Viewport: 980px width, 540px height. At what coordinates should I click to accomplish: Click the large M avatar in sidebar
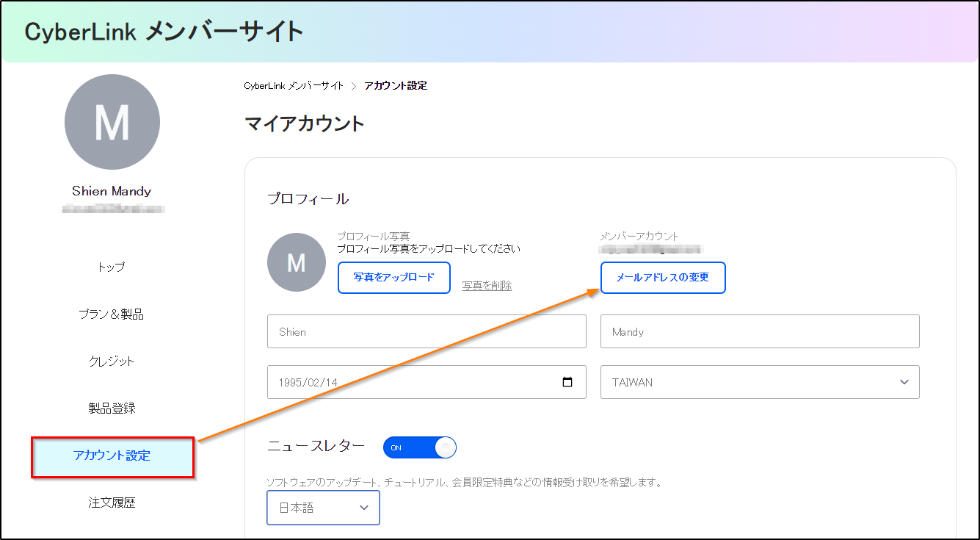112,122
